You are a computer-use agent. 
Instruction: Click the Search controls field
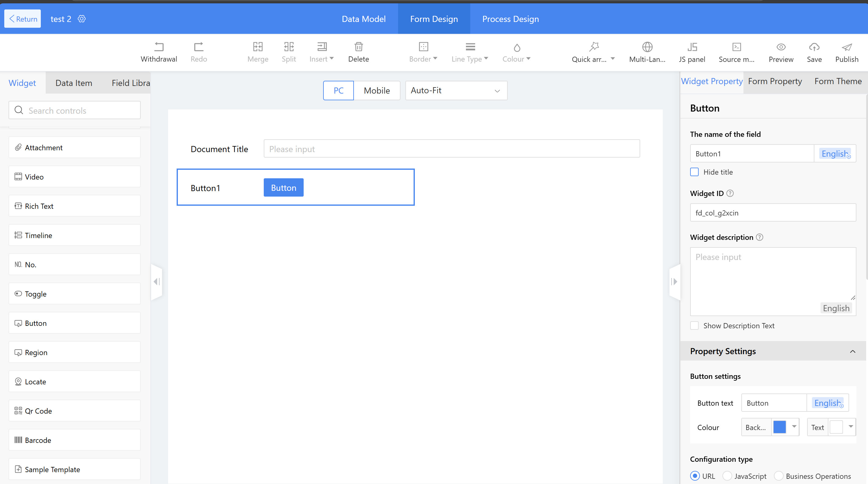click(x=75, y=110)
